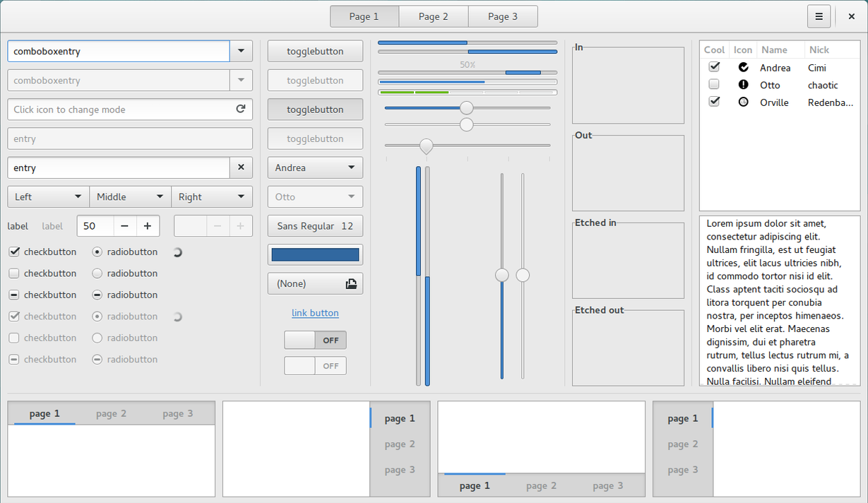The height and width of the screenshot is (503, 868).
Task: Expand the comboboxentry dropdown arrow
Action: tap(241, 51)
